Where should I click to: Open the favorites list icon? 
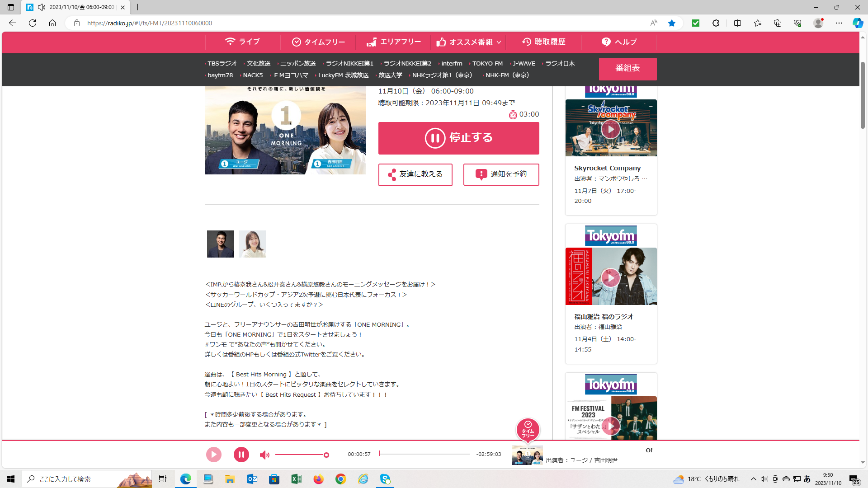[x=758, y=23]
